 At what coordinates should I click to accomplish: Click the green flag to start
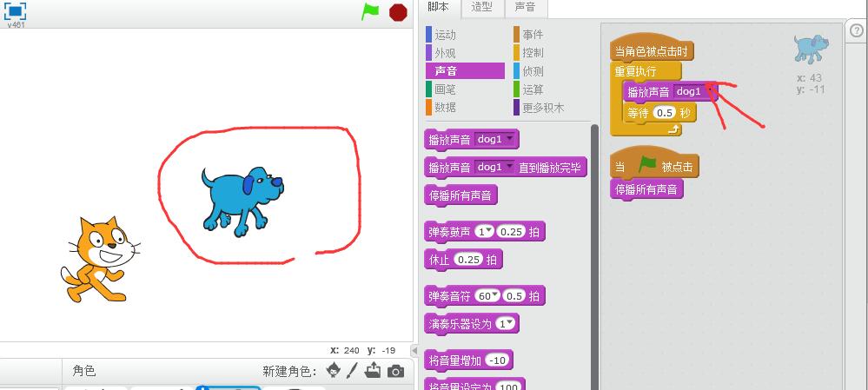pos(370,11)
